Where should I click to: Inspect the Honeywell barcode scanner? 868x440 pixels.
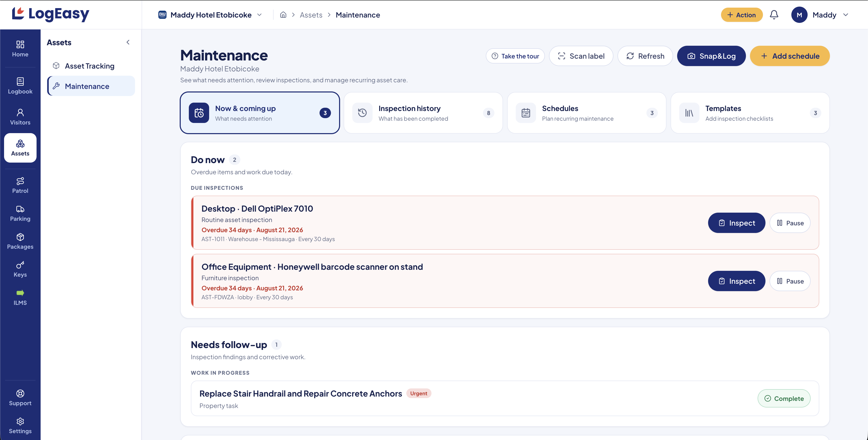tap(737, 281)
